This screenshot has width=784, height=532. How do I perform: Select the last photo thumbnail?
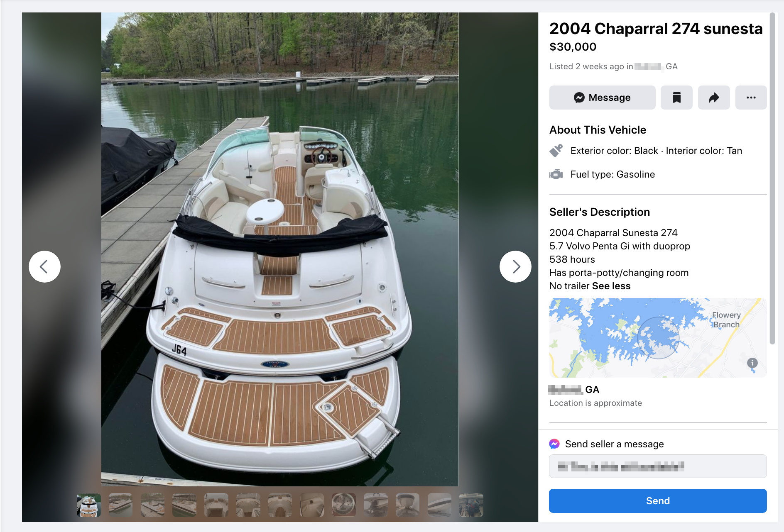[471, 505]
